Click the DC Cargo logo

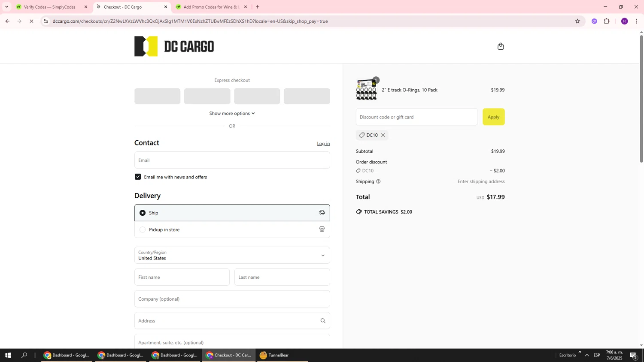174,46
